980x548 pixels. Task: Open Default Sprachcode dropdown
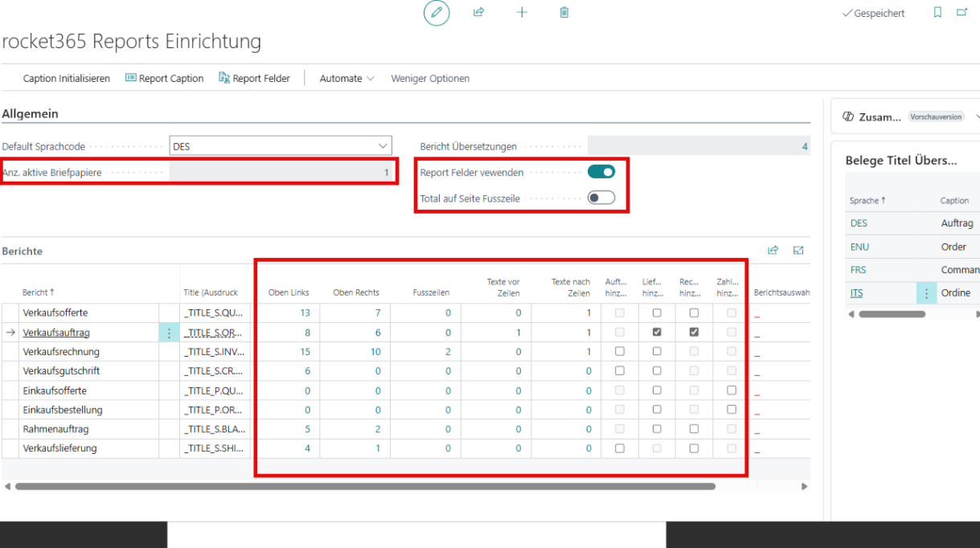tap(382, 146)
